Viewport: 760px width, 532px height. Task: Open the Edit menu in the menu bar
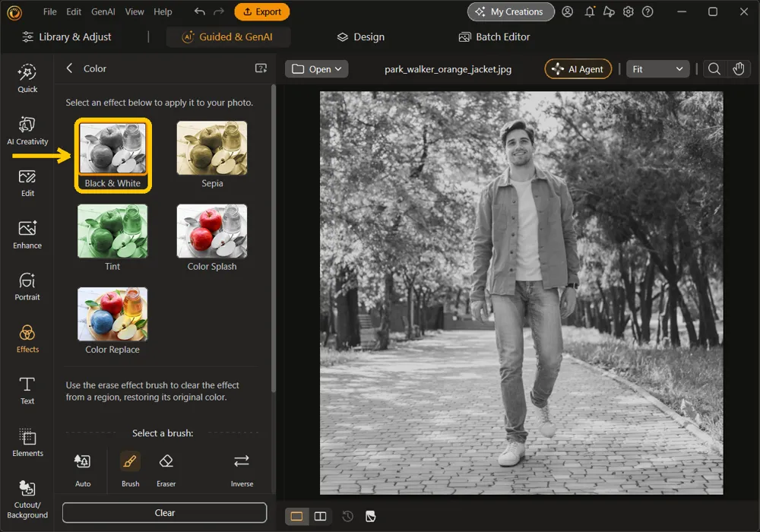point(74,11)
